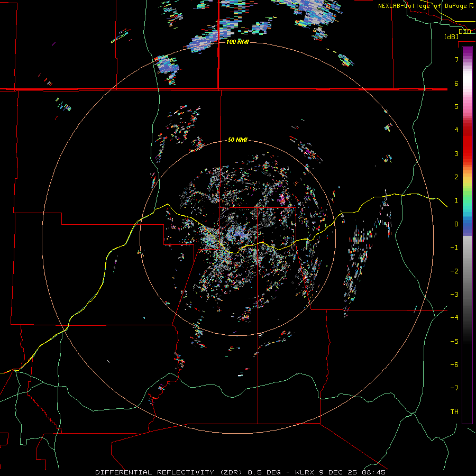
Task: Click the -7 dB scale label
Action: coord(454,388)
